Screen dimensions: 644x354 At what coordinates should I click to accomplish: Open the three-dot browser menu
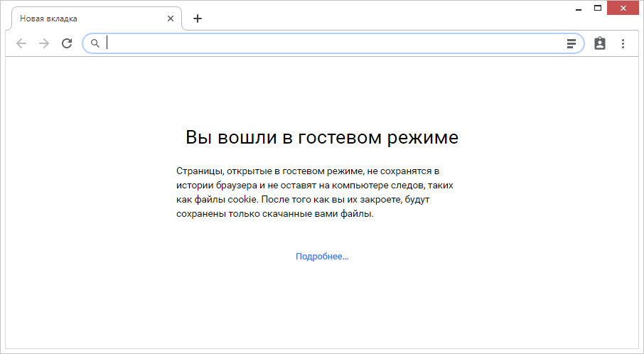[623, 43]
